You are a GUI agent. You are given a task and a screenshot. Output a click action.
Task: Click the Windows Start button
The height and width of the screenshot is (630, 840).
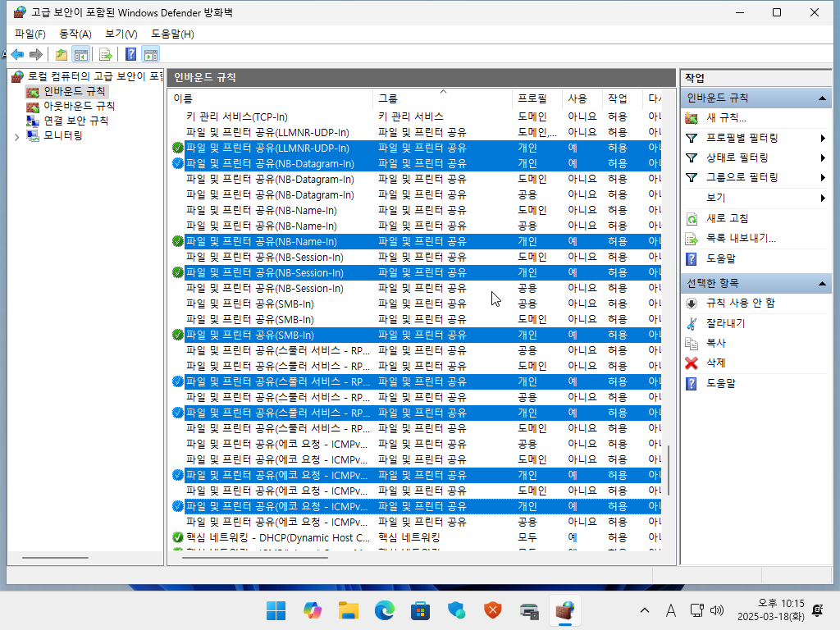pos(276,610)
